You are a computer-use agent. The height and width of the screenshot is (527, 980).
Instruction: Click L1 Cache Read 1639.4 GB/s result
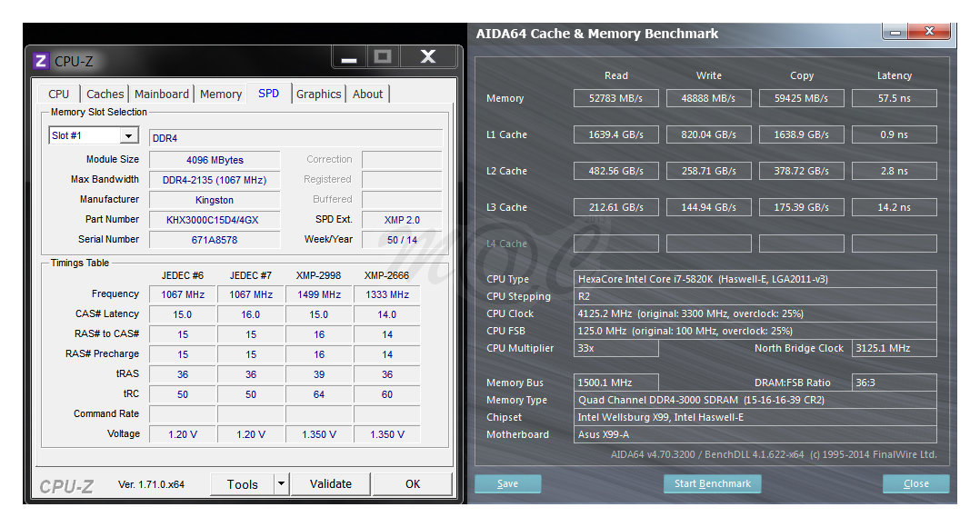615,134
